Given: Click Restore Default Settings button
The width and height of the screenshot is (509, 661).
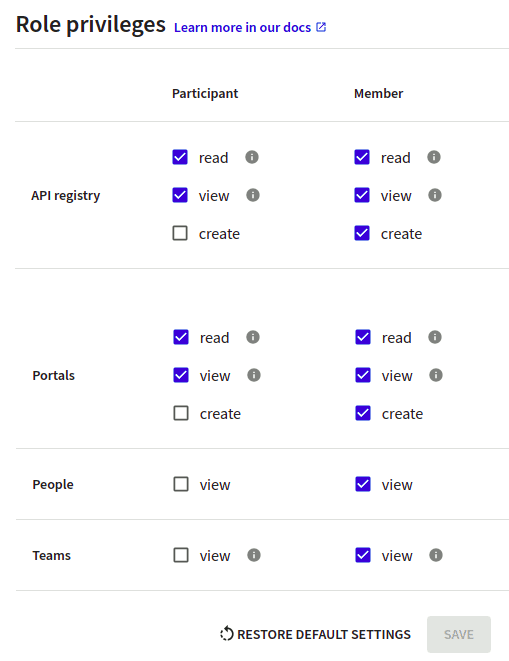Looking at the screenshot, I should (x=315, y=634).
